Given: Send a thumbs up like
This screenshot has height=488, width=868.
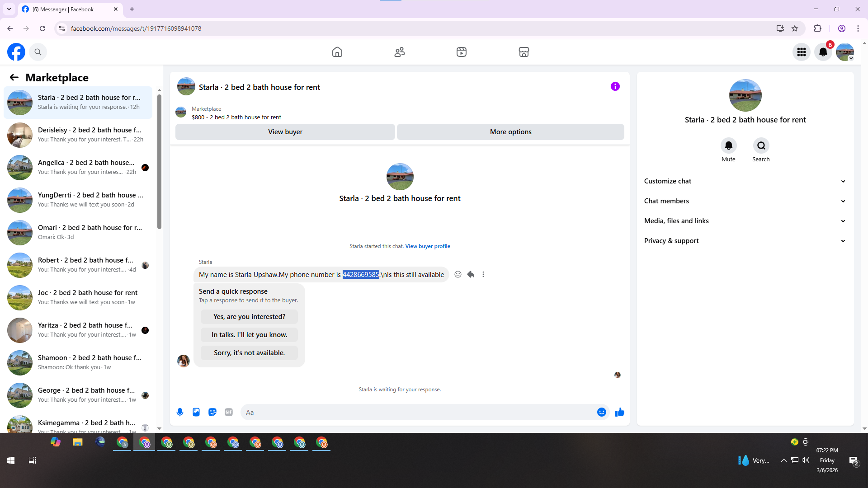Looking at the screenshot, I should point(619,412).
